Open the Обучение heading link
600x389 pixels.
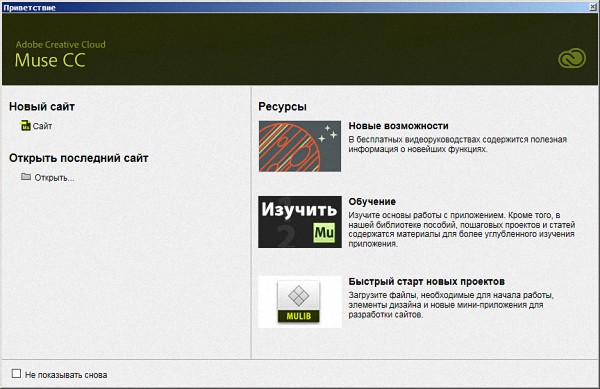click(x=372, y=202)
